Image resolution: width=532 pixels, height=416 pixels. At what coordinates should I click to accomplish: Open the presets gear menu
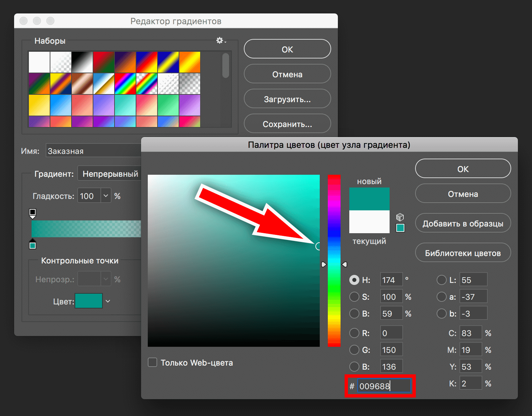coord(221,41)
